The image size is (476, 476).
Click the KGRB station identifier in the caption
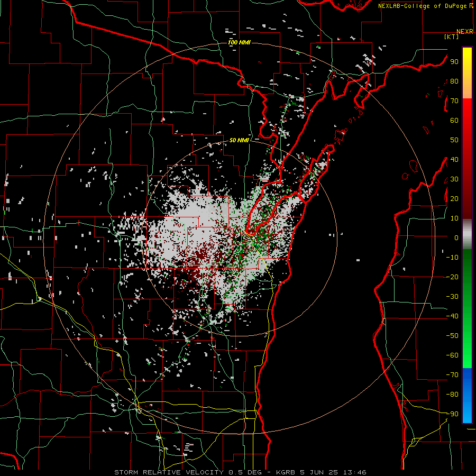pos(286,472)
